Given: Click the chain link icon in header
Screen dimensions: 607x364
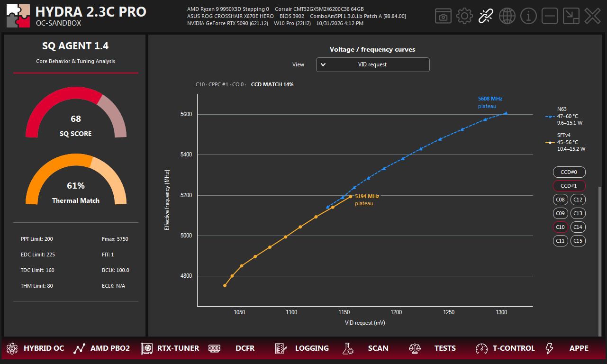Looking at the screenshot, I should pos(486,17).
